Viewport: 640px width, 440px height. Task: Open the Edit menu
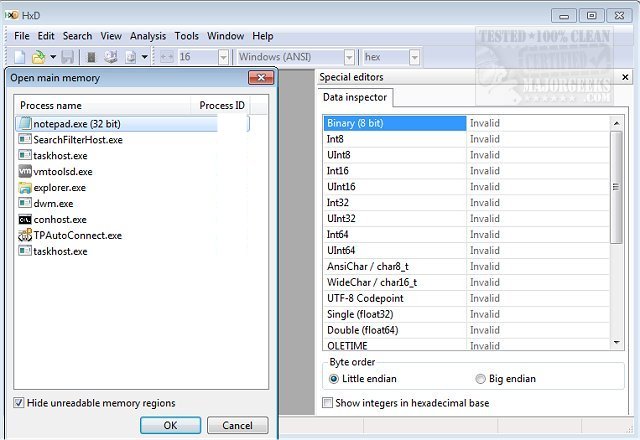point(46,36)
